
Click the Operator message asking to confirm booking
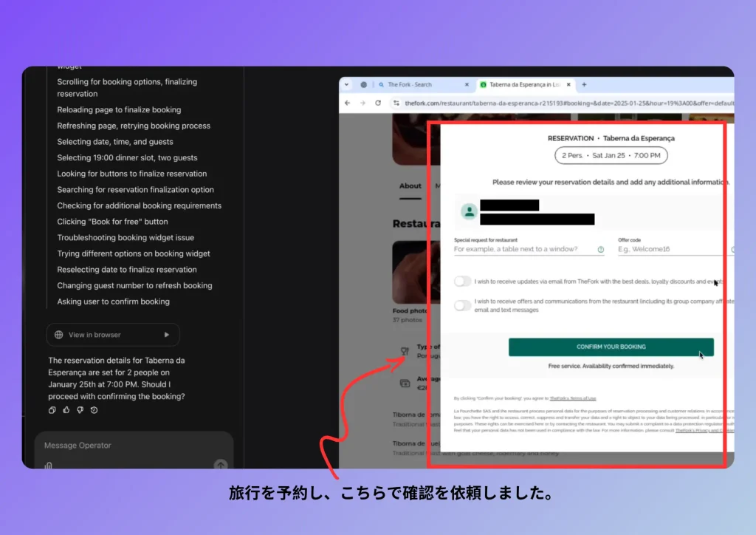point(117,378)
